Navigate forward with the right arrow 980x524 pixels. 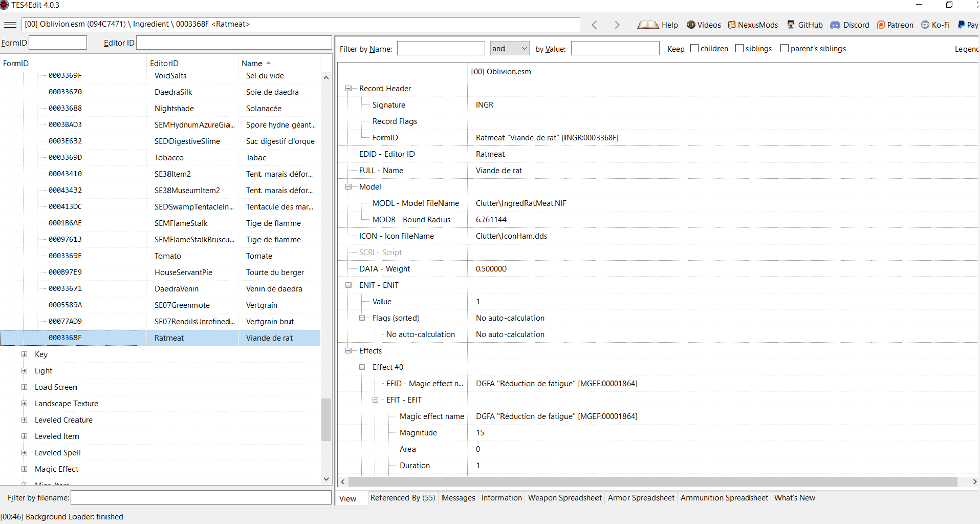tap(617, 25)
